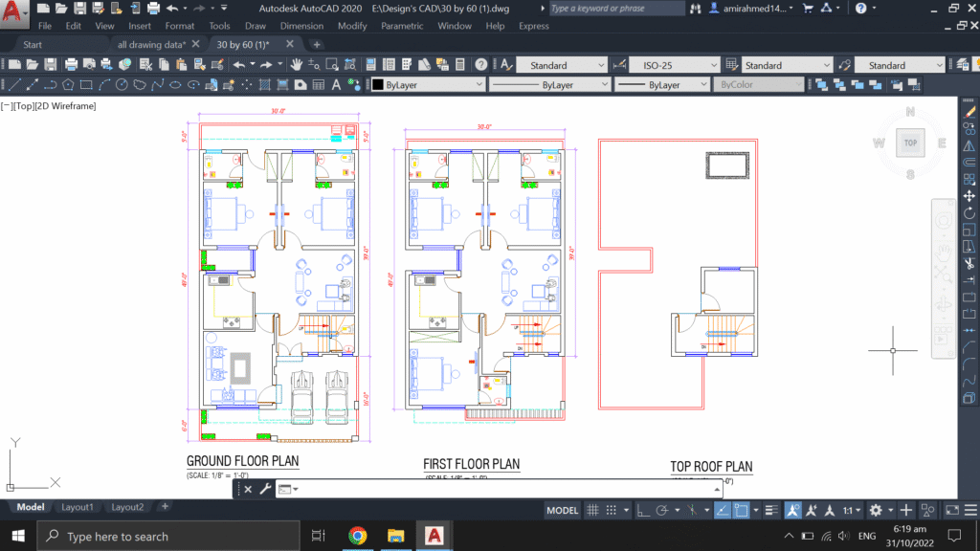Screen dimensions: 980x551
Task: Toggle drawing grid display
Action: point(592,511)
